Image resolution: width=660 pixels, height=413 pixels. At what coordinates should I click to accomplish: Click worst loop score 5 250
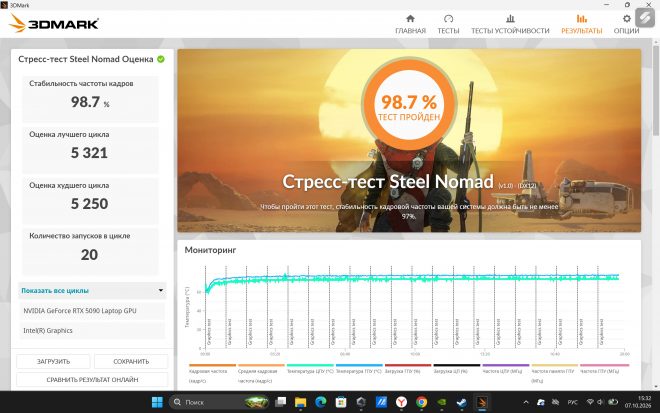pyautogui.click(x=89, y=204)
